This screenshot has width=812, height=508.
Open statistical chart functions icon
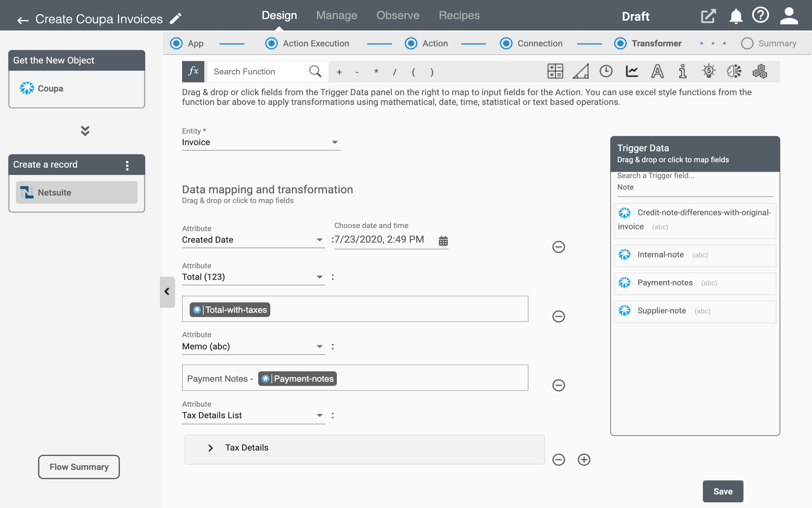click(x=632, y=71)
